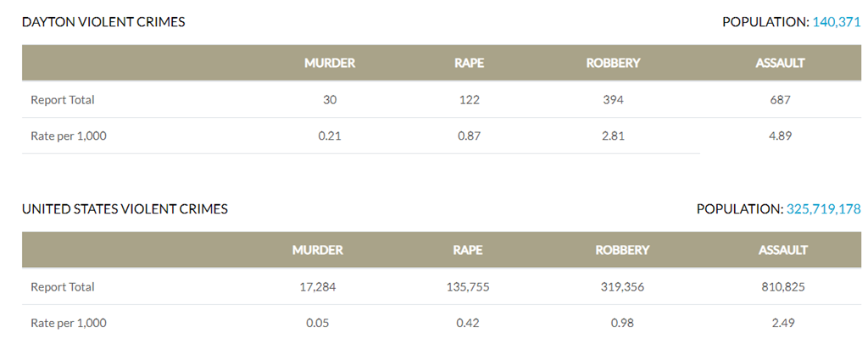This screenshot has width=868, height=355.
Task: Click the US assault report total 810,825
Action: (783, 287)
